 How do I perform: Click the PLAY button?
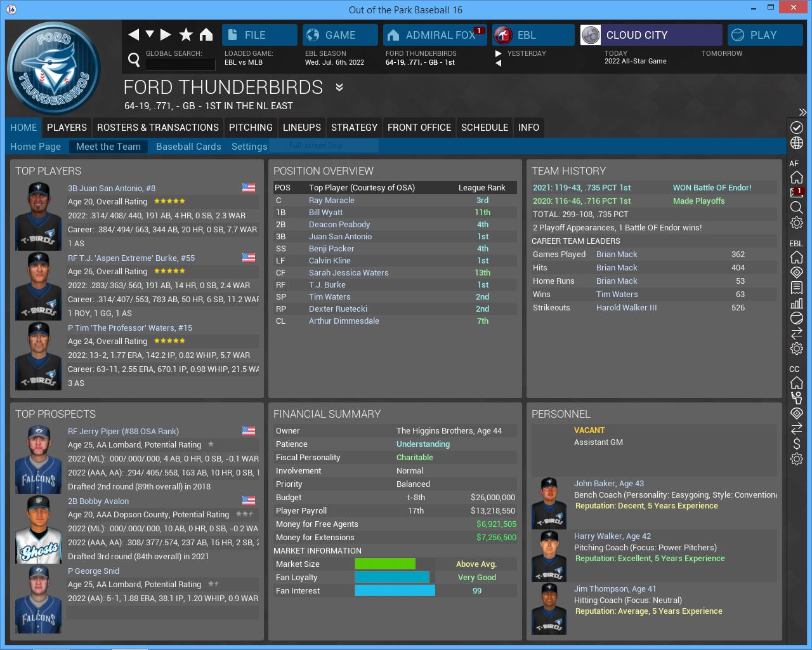(765, 35)
